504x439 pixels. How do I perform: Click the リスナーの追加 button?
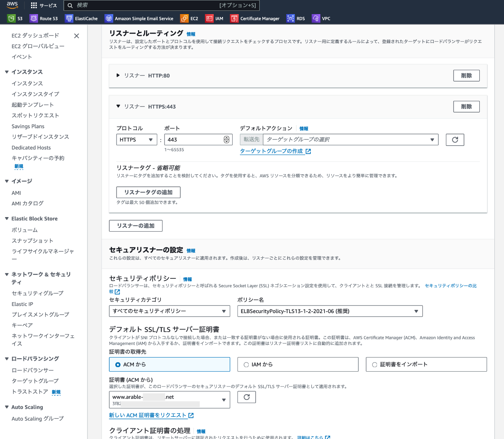135,226
